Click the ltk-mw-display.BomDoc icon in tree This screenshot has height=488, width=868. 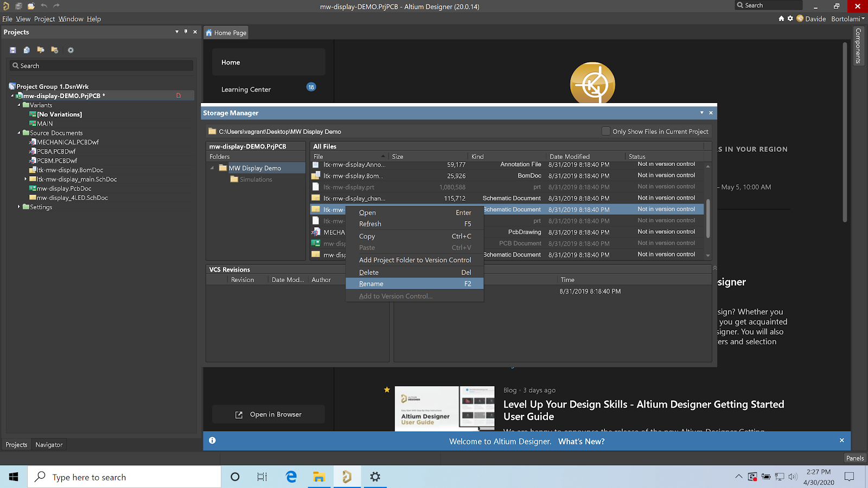33,170
